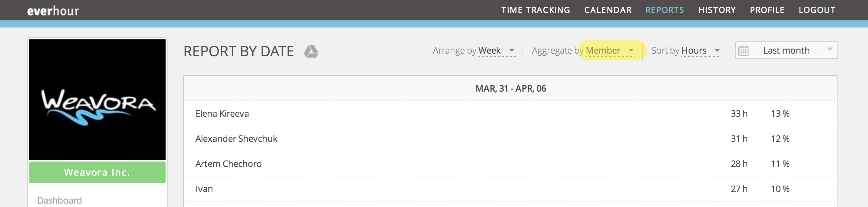Open the CALENDAR page
This screenshot has height=207, width=868.
tap(607, 10)
